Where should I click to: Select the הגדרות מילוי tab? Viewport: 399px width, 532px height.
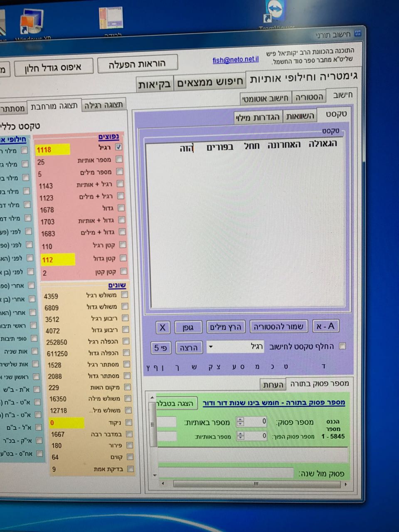click(x=258, y=118)
